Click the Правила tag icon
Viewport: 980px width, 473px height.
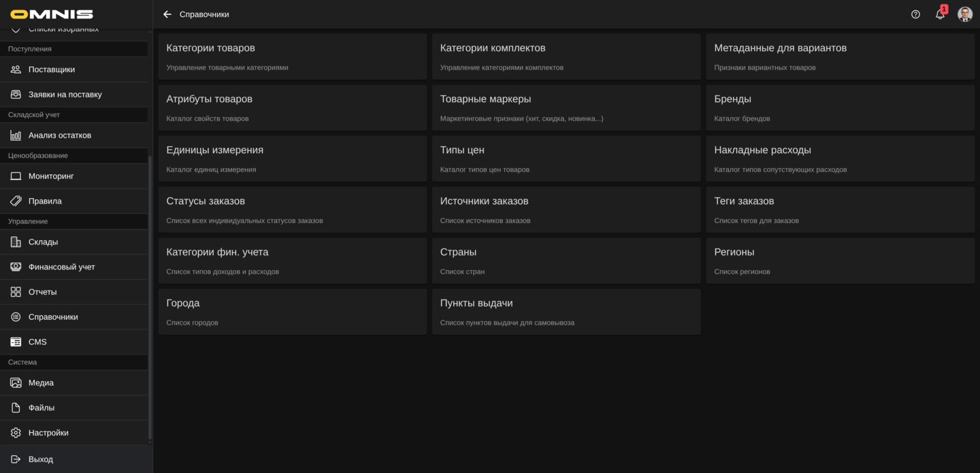point(16,201)
